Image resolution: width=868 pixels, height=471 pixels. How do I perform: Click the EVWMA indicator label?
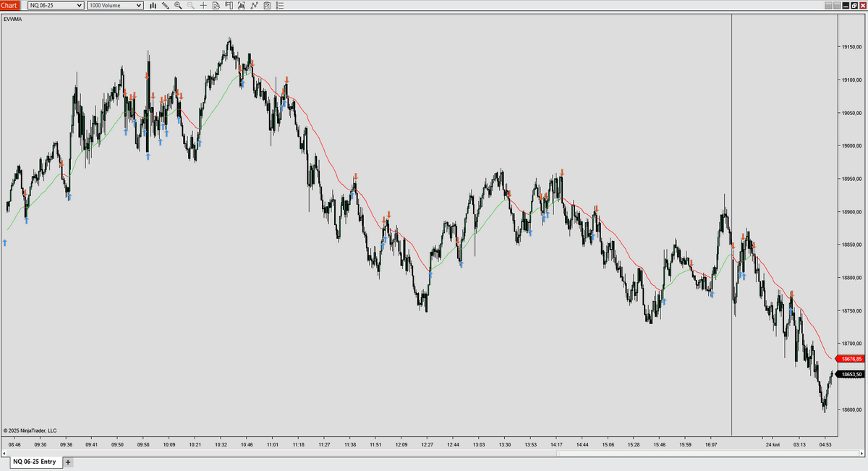click(13, 20)
